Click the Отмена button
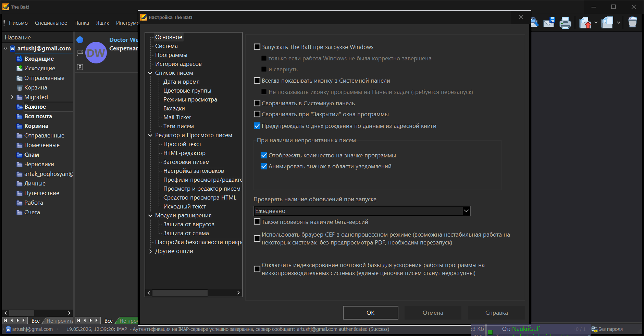 click(433, 313)
